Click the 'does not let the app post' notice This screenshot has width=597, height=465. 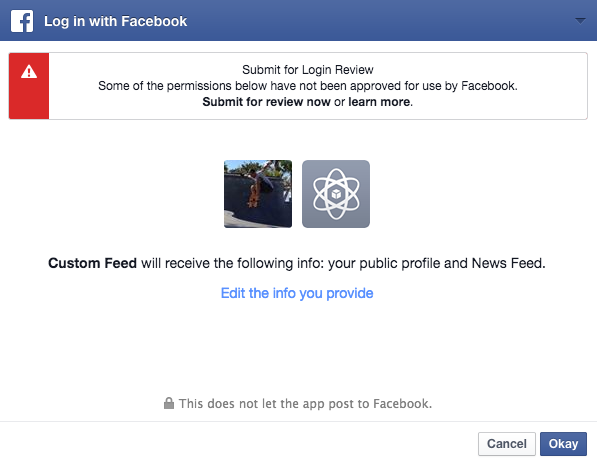305,404
